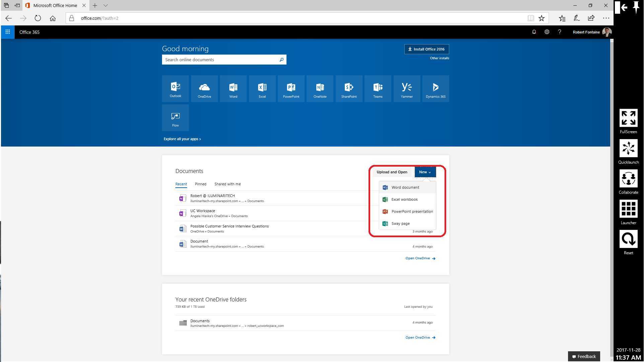Viewport: 644px width, 362px height.
Task: Expand the New document dropdown
Action: click(425, 172)
